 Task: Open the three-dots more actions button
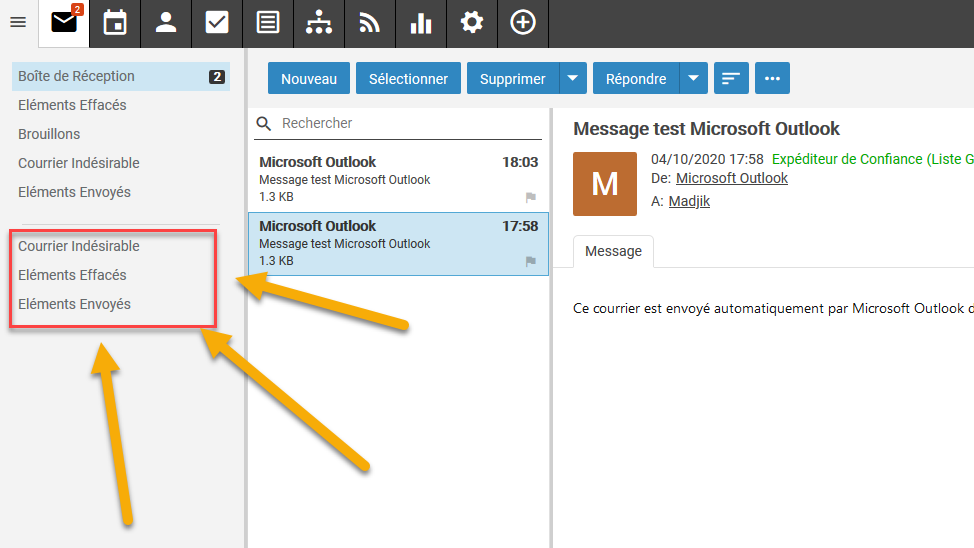tap(772, 79)
